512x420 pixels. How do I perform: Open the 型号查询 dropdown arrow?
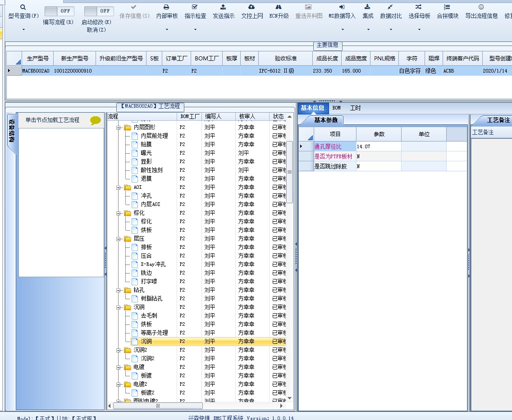[x=23, y=29]
